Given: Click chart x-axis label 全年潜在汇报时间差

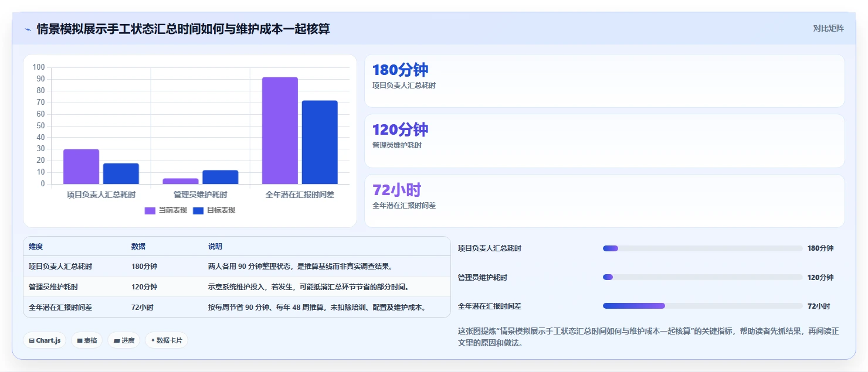Looking at the screenshot, I should (x=300, y=194).
